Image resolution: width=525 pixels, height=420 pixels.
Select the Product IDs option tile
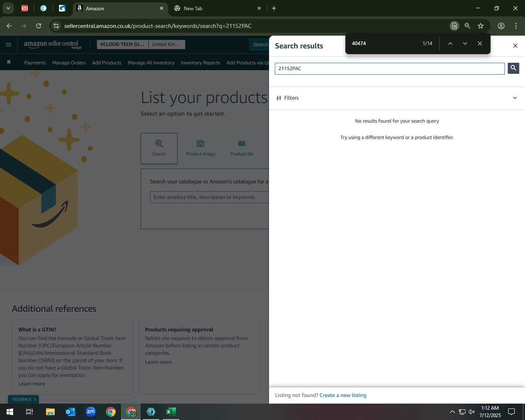coord(242,148)
